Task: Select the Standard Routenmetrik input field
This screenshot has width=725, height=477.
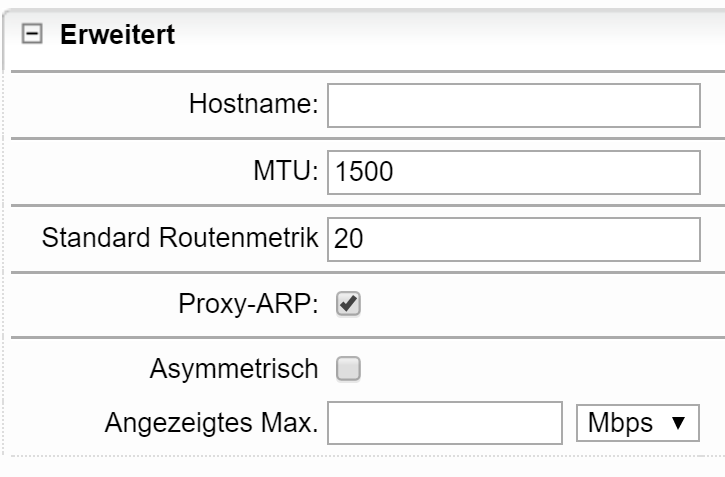Action: tap(513, 238)
